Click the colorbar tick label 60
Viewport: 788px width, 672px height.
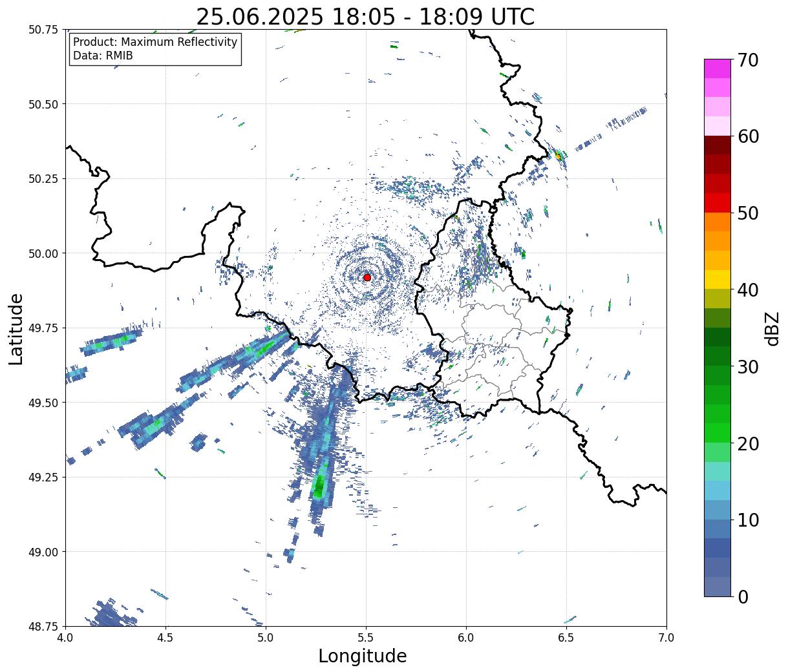point(748,136)
